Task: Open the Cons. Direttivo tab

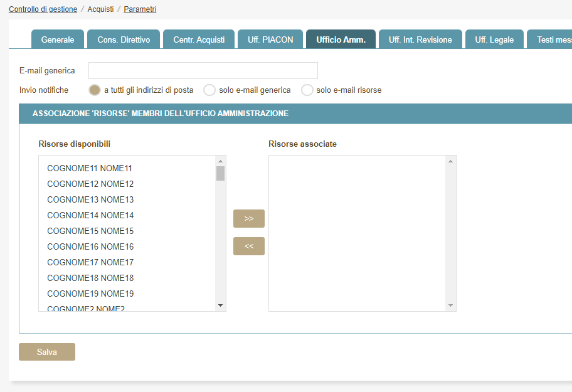Action: [x=124, y=40]
